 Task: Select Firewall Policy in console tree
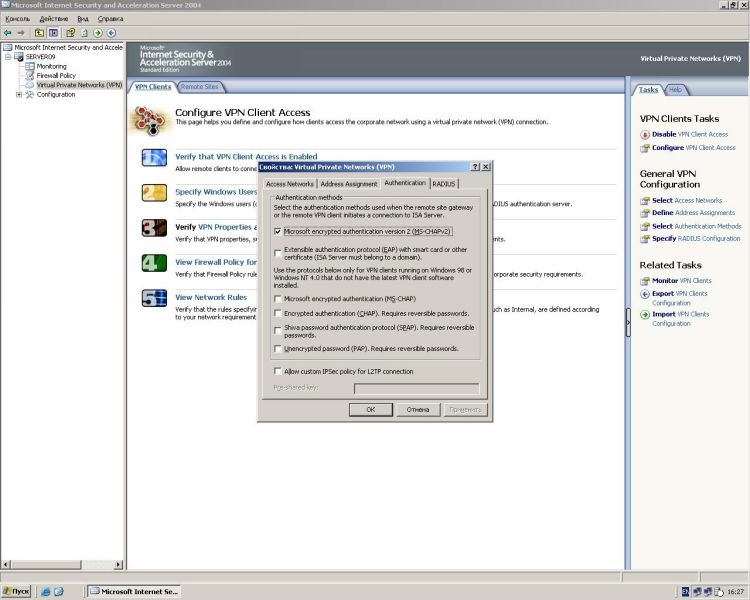click(x=56, y=75)
